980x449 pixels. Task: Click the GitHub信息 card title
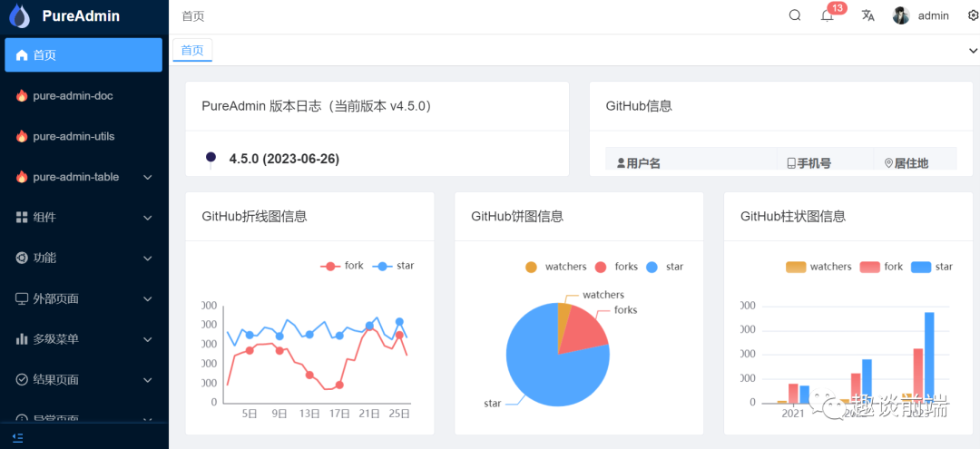pos(639,106)
